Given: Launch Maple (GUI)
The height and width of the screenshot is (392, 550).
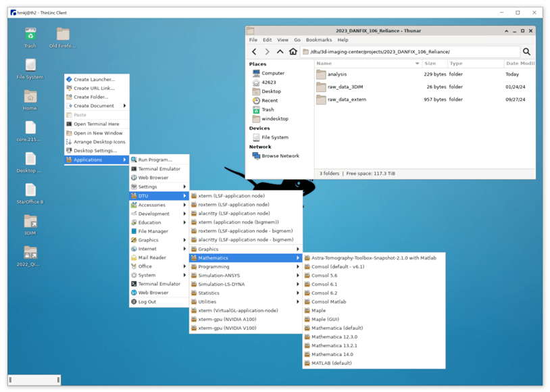Looking at the screenshot, I should [x=374, y=320].
